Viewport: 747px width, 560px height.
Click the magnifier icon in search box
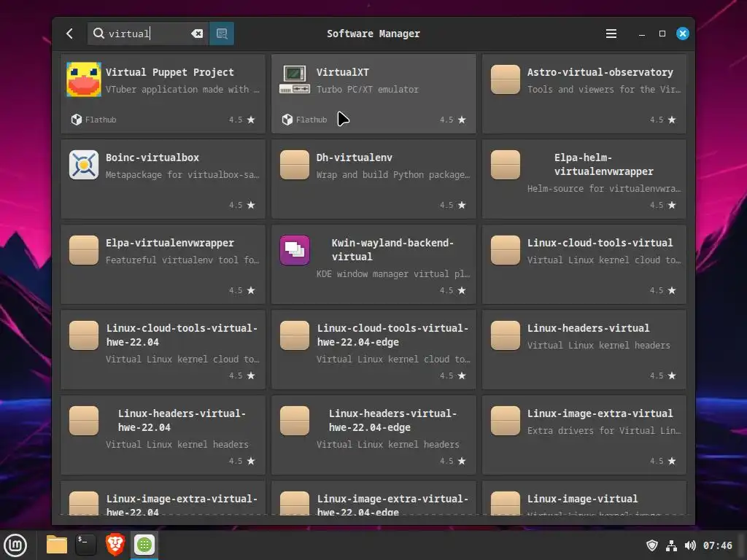(98, 33)
